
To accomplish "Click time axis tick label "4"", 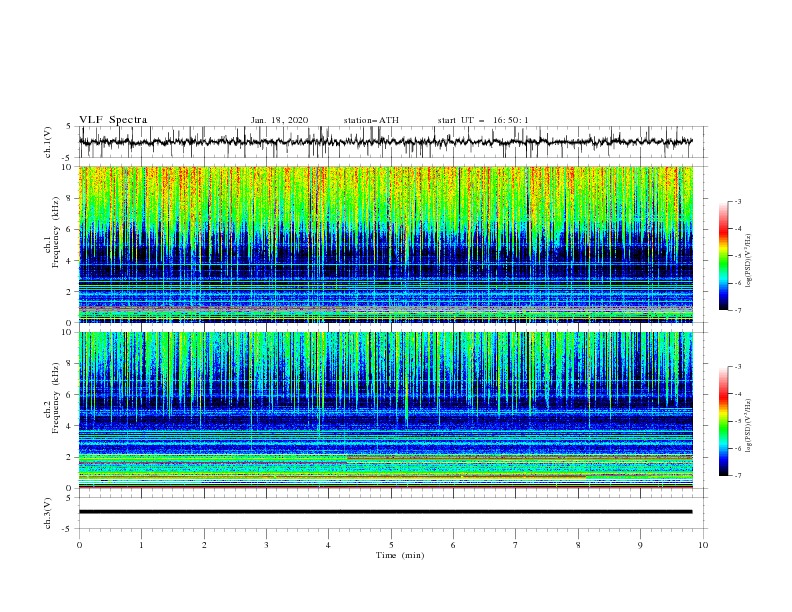I will click(328, 545).
